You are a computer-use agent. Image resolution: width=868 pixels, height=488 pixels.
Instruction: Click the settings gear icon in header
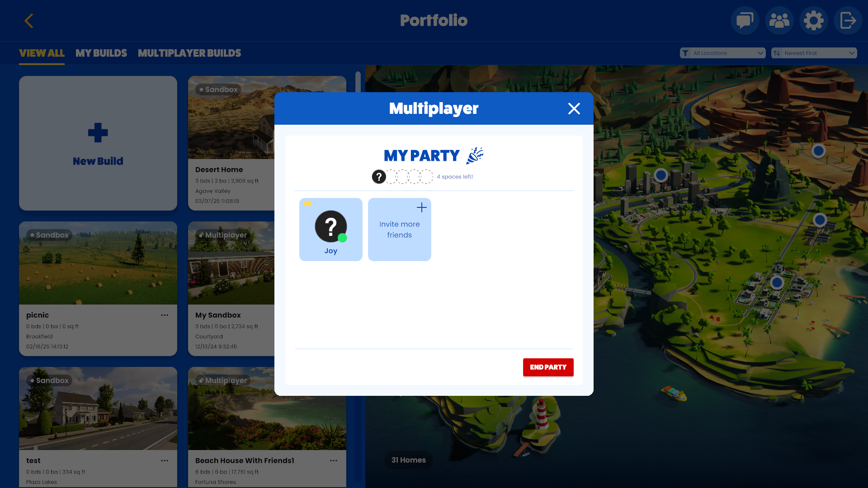point(814,20)
